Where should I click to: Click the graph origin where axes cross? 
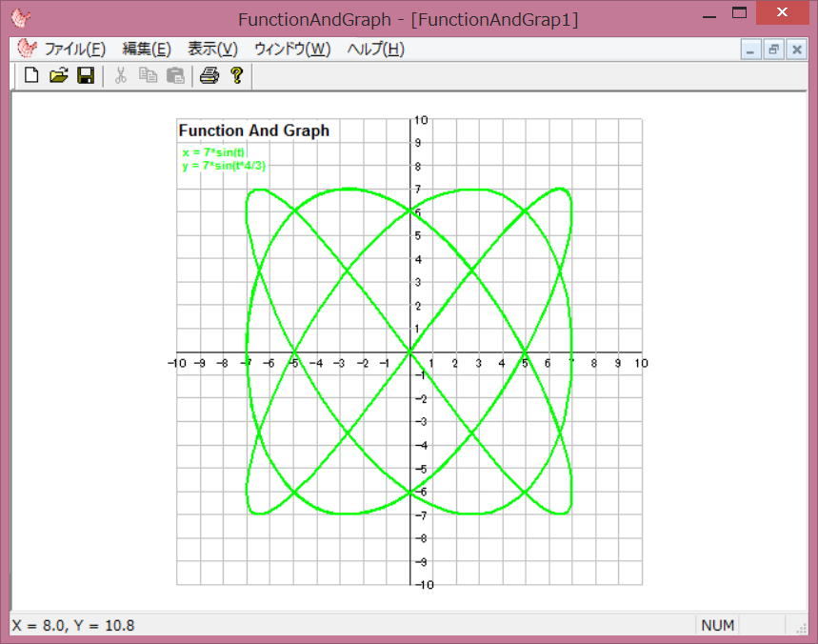[x=410, y=352]
